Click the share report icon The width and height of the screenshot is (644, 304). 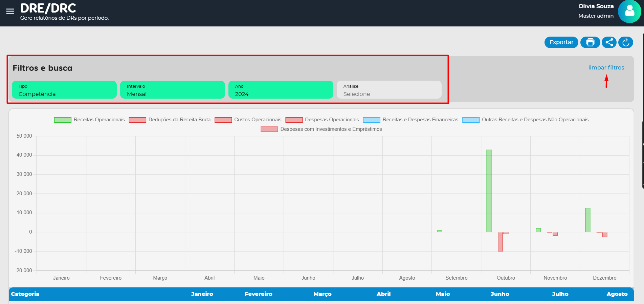coord(609,42)
